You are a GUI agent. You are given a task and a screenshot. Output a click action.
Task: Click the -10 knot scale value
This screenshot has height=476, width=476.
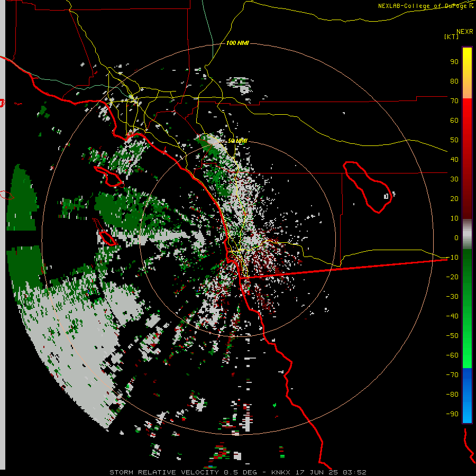tap(452, 258)
